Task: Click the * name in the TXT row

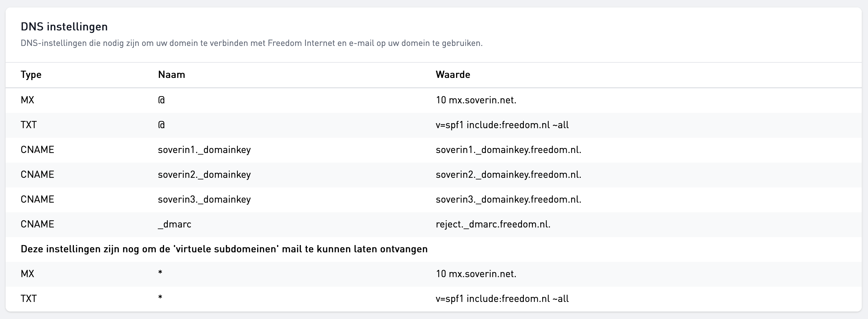Action: tap(160, 298)
